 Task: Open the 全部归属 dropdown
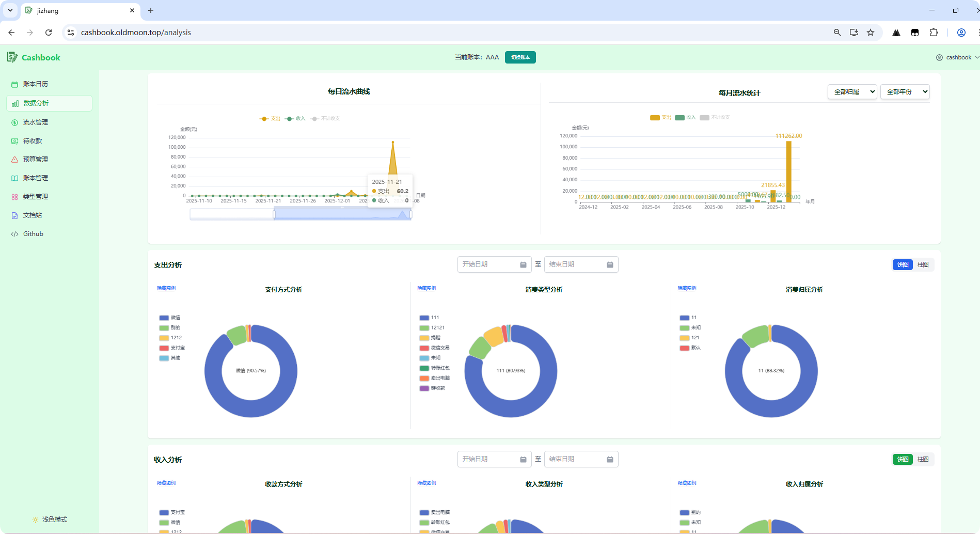click(x=852, y=92)
